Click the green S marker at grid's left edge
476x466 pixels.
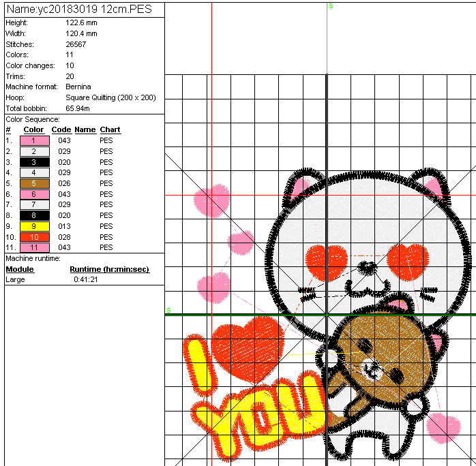coord(168,310)
